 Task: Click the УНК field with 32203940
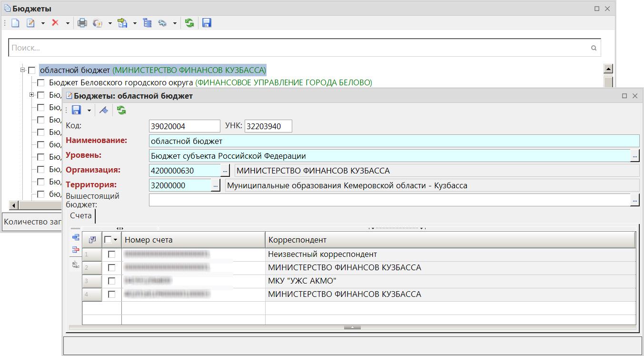click(268, 126)
